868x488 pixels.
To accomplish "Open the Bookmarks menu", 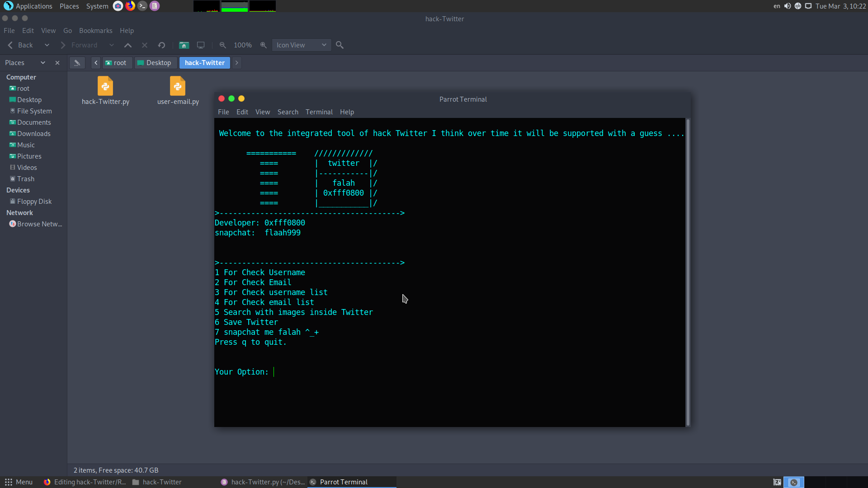I will [x=95, y=31].
